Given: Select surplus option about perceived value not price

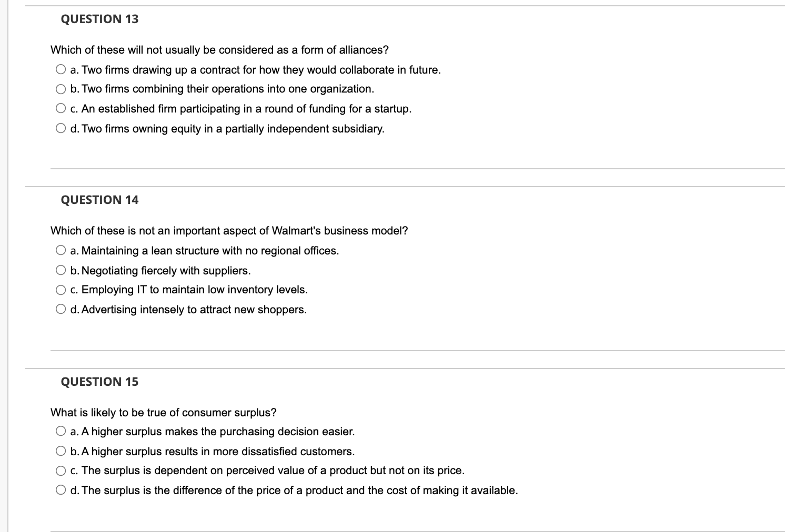Looking at the screenshot, I should click(x=61, y=470).
